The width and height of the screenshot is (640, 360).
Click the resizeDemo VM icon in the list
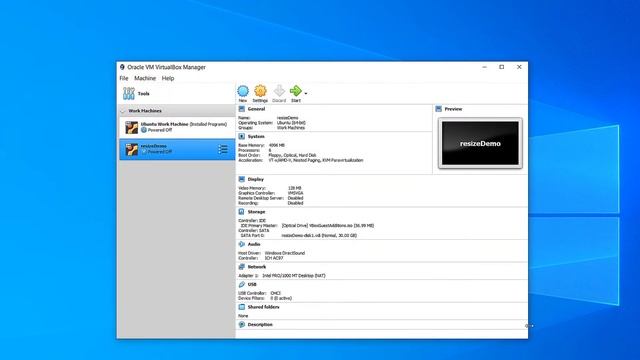(131, 149)
